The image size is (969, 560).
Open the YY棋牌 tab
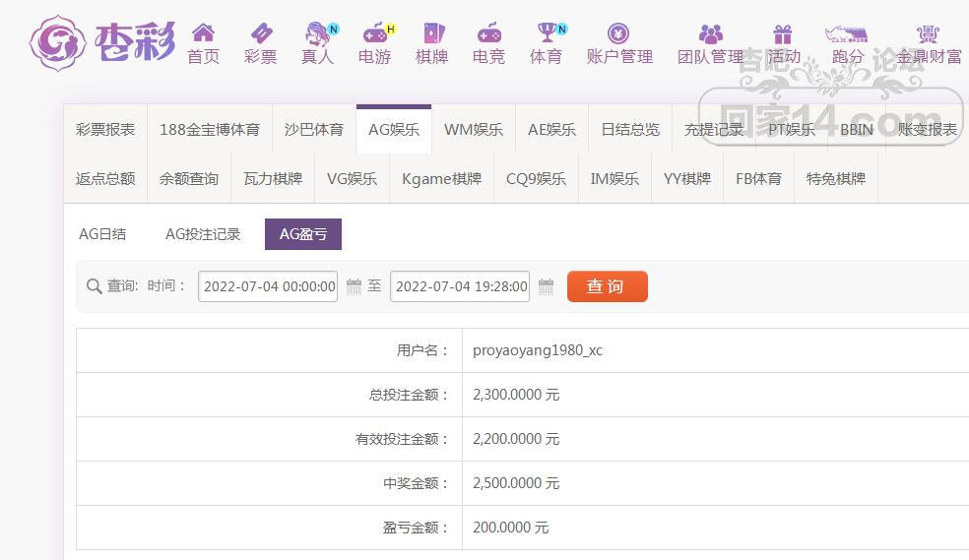[x=687, y=179]
